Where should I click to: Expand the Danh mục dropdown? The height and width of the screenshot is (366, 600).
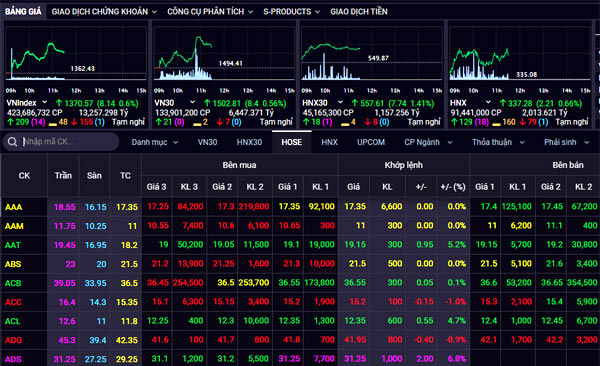click(x=155, y=142)
